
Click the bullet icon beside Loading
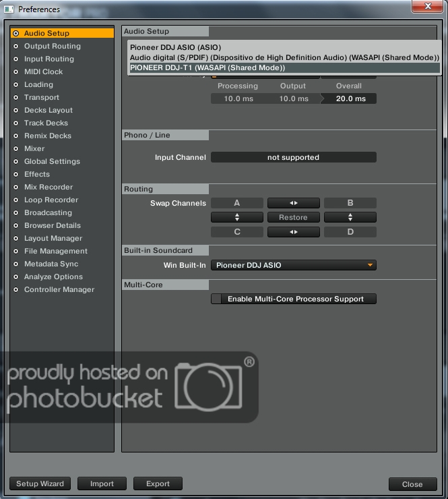coord(16,84)
